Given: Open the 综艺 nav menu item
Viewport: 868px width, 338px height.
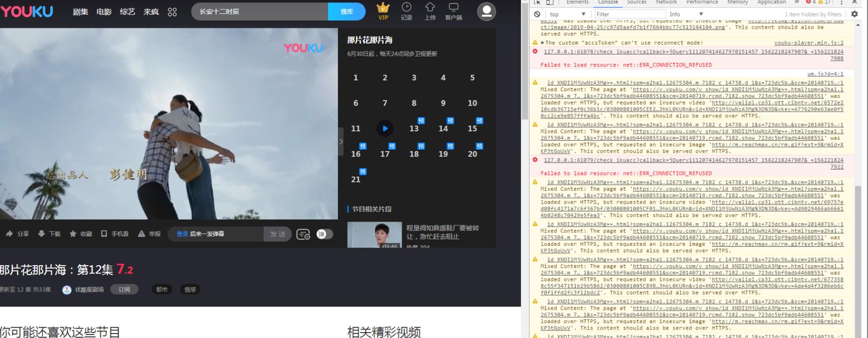Looking at the screenshot, I should tap(127, 12).
